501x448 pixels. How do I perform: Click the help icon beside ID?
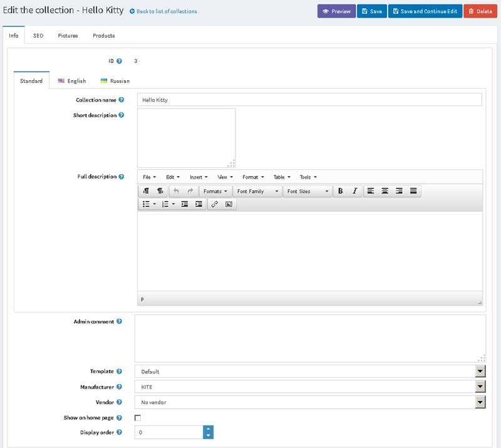pos(119,61)
